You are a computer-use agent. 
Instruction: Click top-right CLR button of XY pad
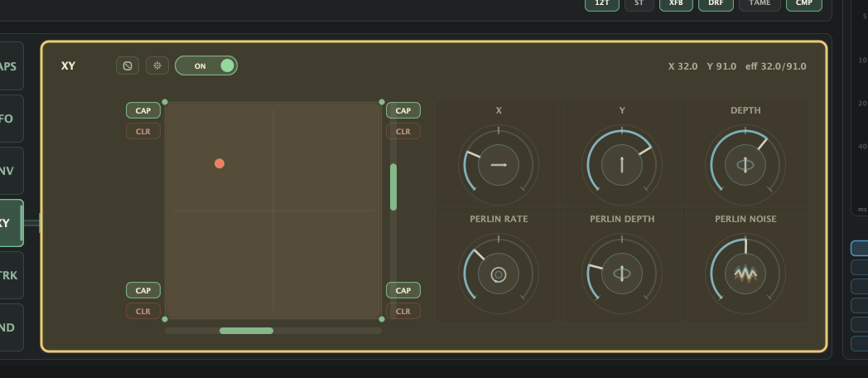point(403,131)
